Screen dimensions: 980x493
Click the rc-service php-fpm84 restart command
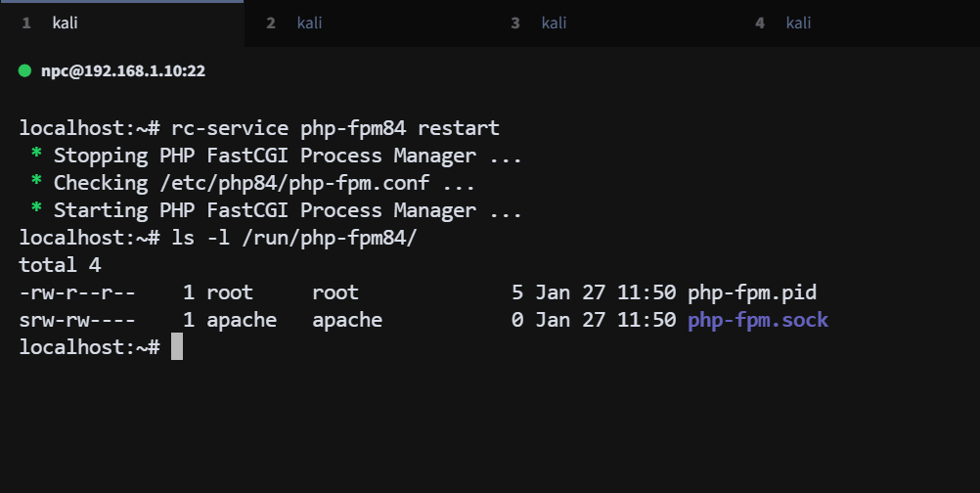(x=335, y=128)
